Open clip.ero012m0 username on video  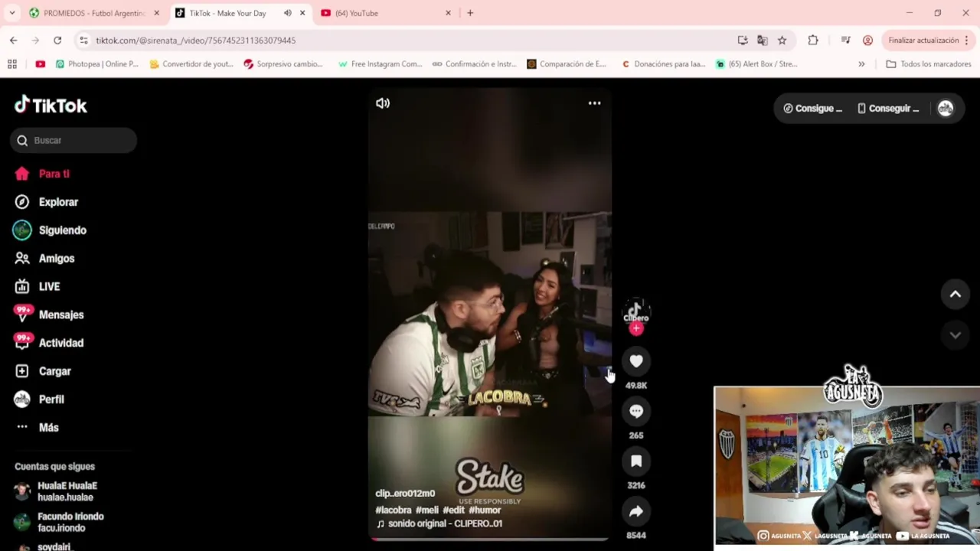pos(405,494)
